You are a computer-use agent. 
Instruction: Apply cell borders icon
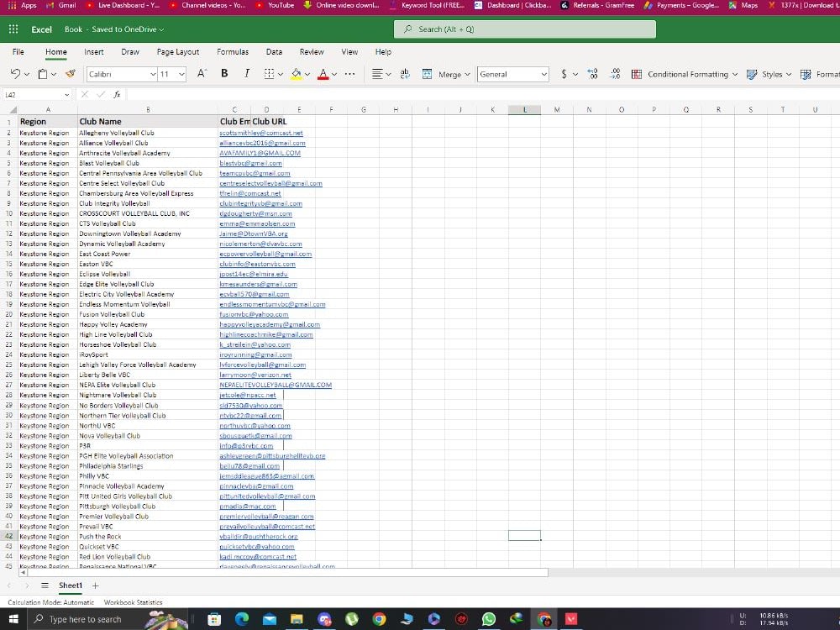pyautogui.click(x=269, y=74)
